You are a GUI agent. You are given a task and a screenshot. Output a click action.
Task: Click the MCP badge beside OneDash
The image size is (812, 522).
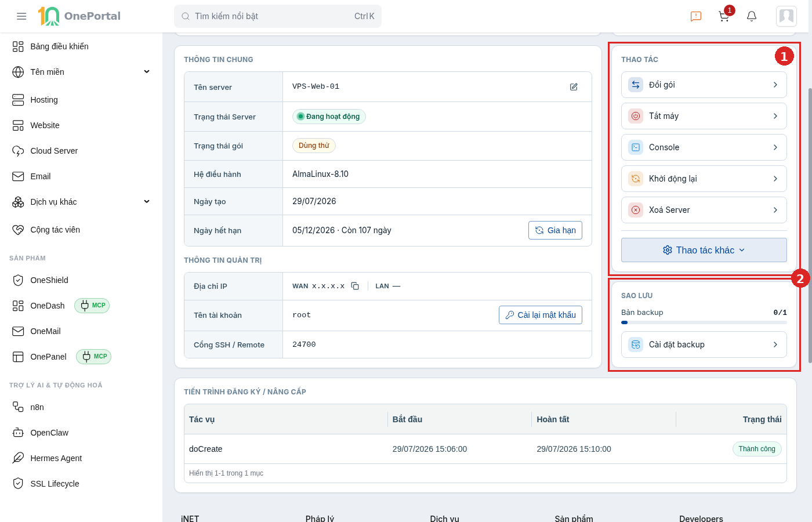[92, 306]
